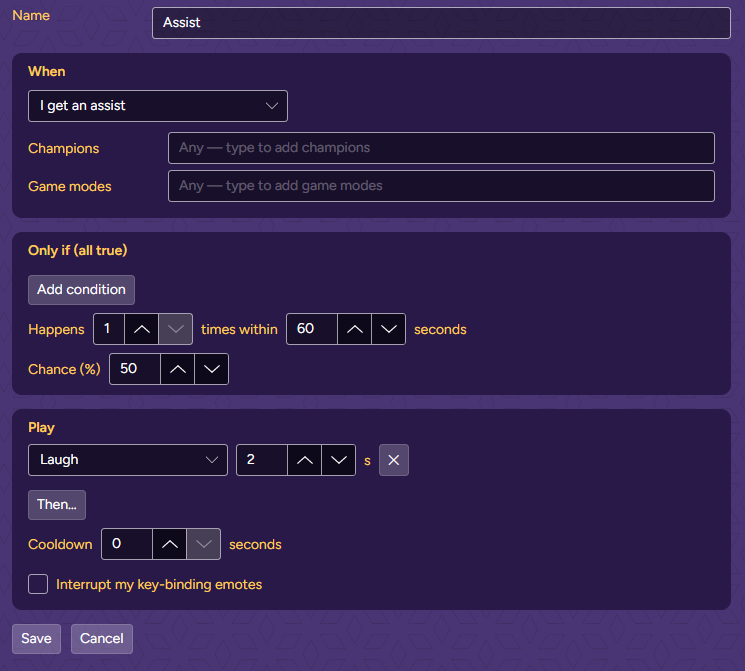Click the Add condition button
Image resolution: width=745 pixels, height=671 pixels.
81,290
